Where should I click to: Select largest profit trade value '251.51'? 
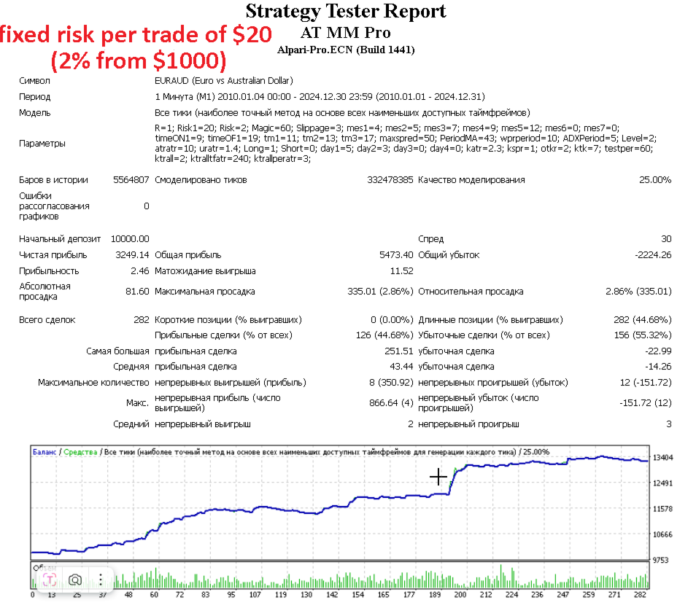[x=398, y=351]
